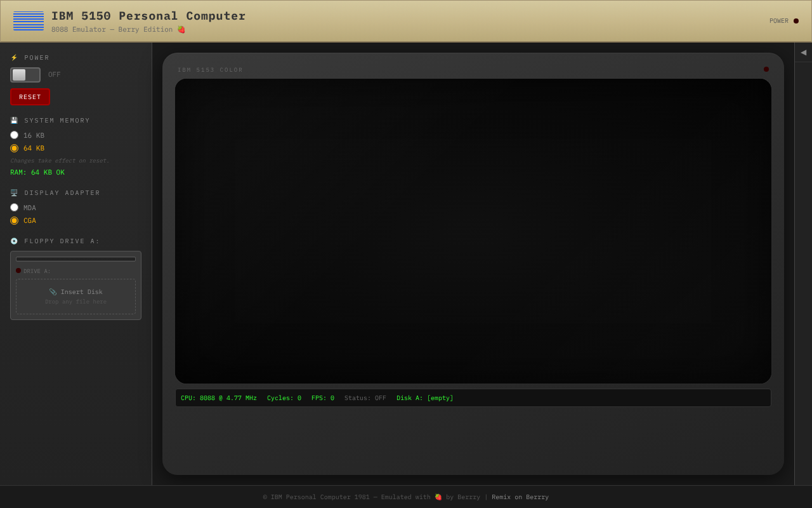The width and height of the screenshot is (812, 508).
Task: Click the floppy drive slot bar
Action: pyautogui.click(x=75, y=259)
